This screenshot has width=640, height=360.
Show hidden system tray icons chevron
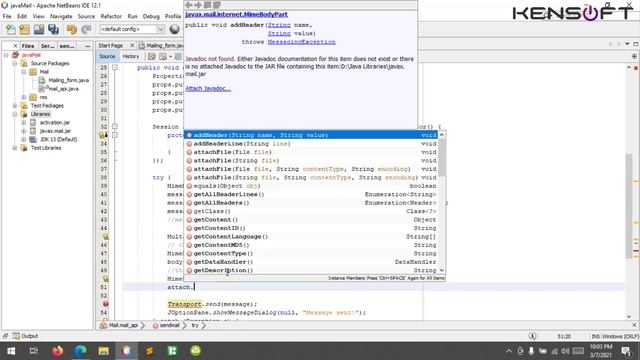[509, 351]
